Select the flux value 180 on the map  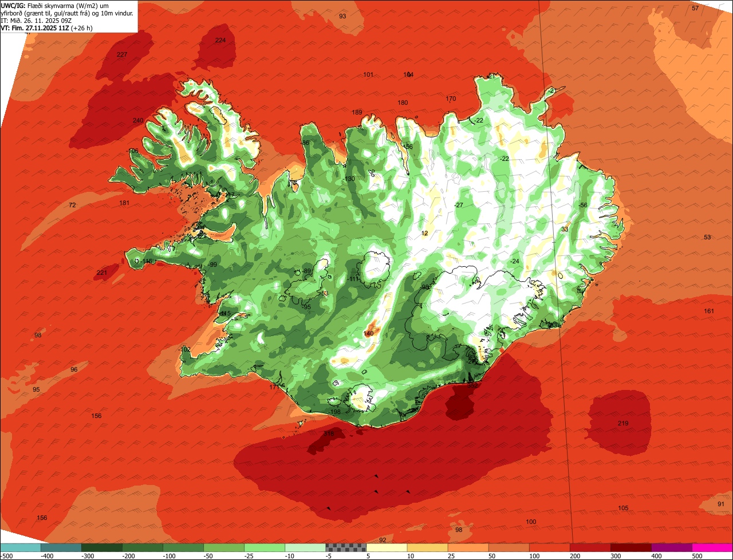pyautogui.click(x=403, y=102)
